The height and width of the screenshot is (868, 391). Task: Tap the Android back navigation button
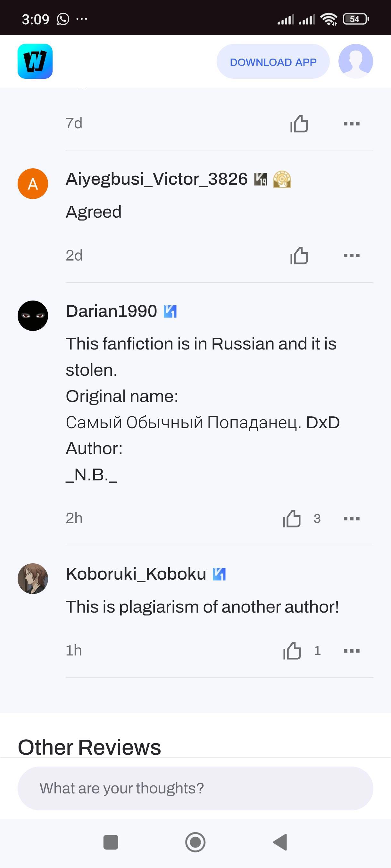click(x=280, y=842)
